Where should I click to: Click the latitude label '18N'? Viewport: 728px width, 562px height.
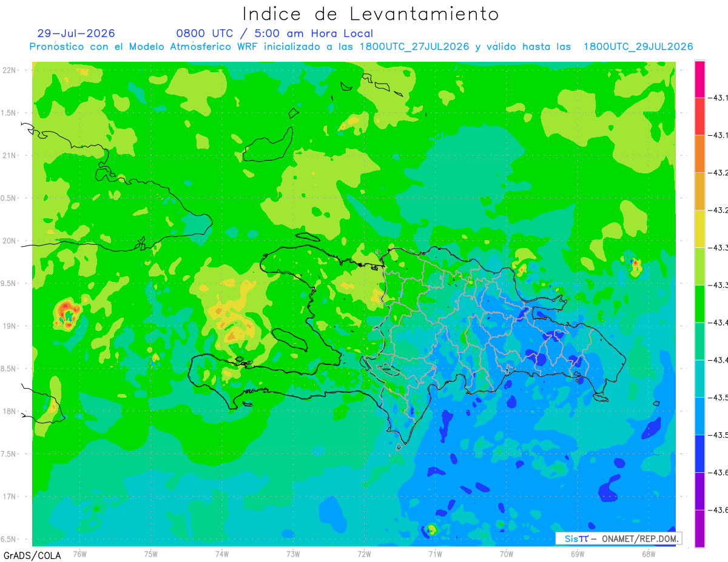click(x=10, y=412)
